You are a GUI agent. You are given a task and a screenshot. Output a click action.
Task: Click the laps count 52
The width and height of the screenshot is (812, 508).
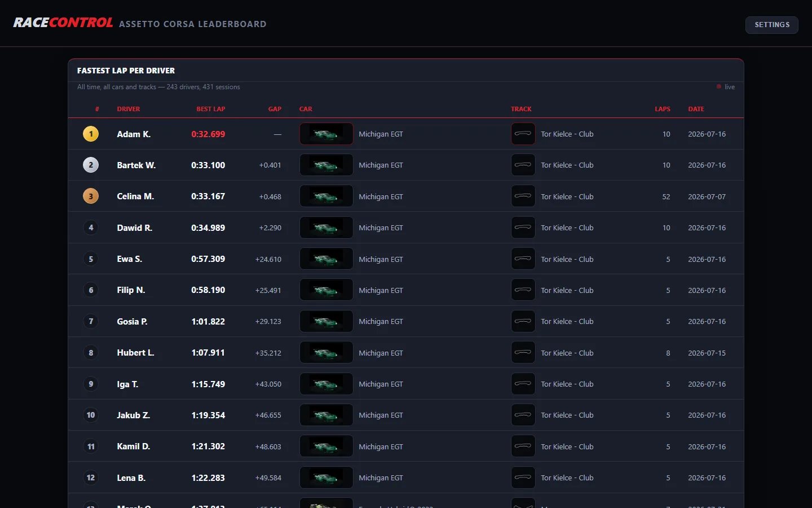tap(667, 197)
